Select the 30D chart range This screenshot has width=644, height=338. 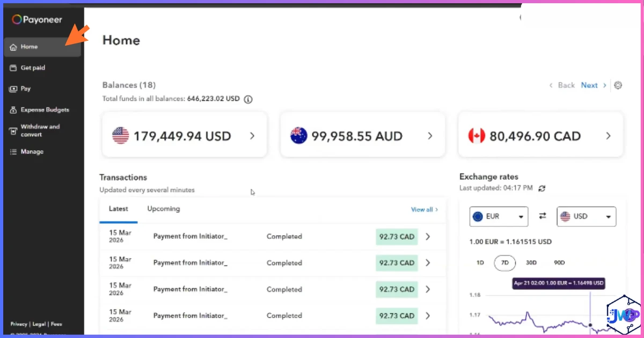531,263
